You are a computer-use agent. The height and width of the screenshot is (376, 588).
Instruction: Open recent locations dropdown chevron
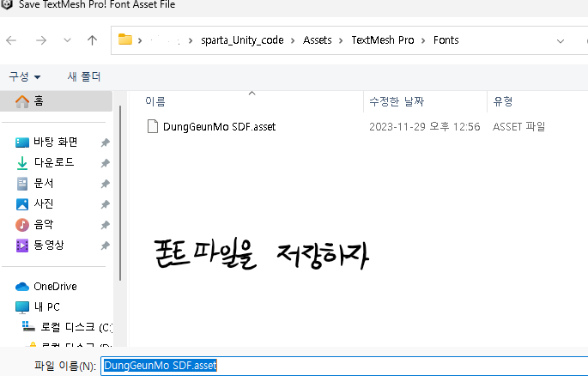(67, 39)
